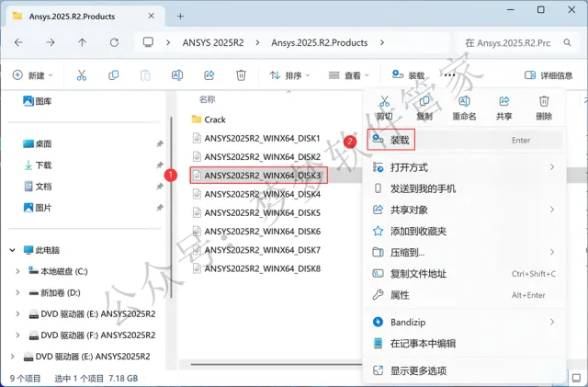Open the Bandizip submenu
The height and width of the screenshot is (387, 588).
click(x=464, y=322)
